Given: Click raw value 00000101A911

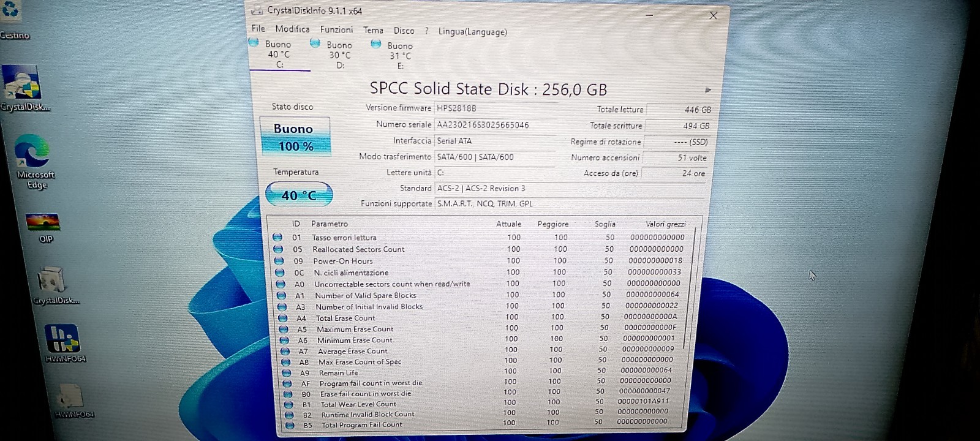Looking at the screenshot, I should (x=643, y=401).
